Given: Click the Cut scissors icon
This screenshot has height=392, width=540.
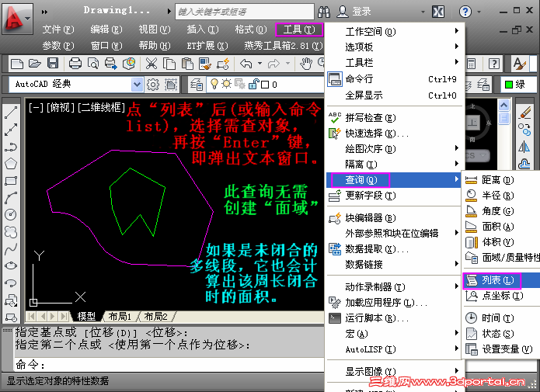Looking at the screenshot, I should pos(152,64).
